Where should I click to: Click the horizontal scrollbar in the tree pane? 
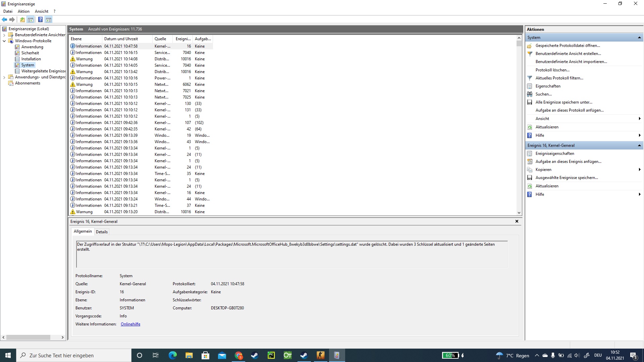coord(28,337)
